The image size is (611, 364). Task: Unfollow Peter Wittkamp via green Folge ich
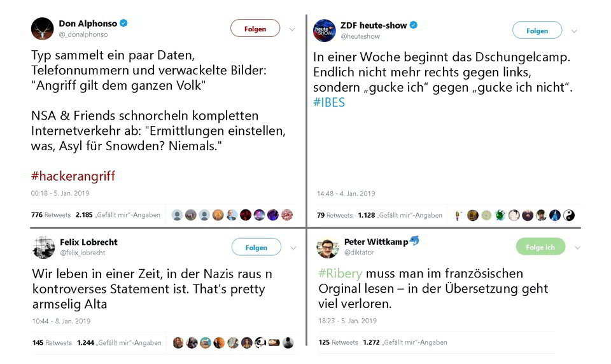point(540,247)
